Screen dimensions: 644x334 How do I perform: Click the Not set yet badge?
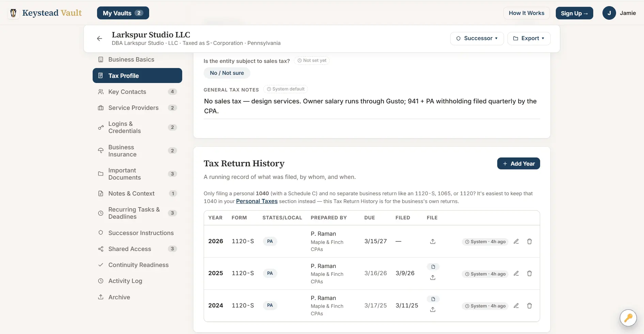(312, 61)
